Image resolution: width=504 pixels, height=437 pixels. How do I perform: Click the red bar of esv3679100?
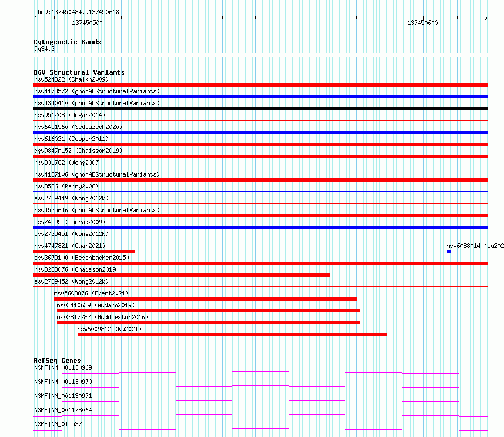pos(260,263)
